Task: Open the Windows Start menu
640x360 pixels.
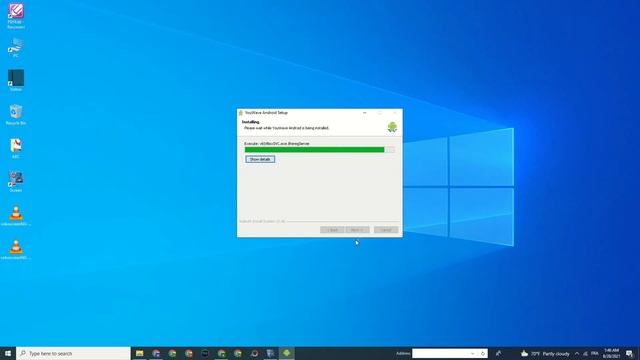Action: tap(8, 353)
